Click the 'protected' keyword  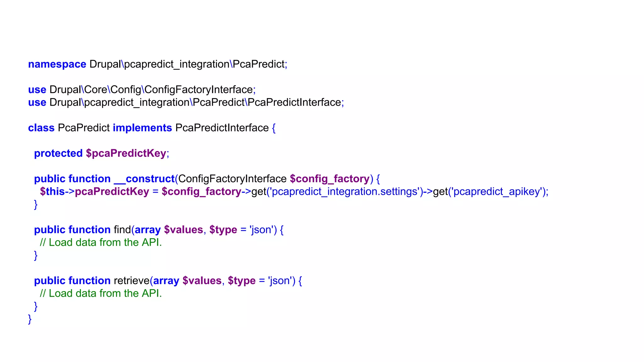click(x=58, y=153)
